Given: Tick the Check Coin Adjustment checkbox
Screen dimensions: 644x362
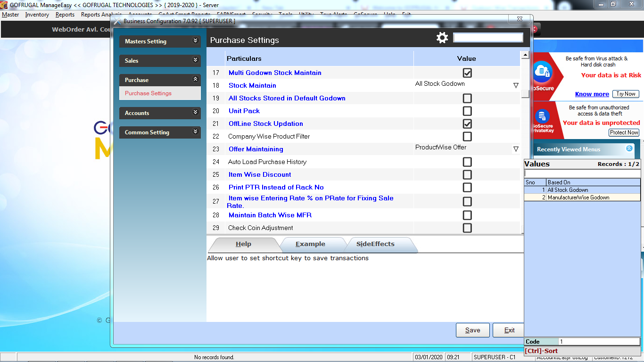Looking at the screenshot, I should click(x=467, y=228).
